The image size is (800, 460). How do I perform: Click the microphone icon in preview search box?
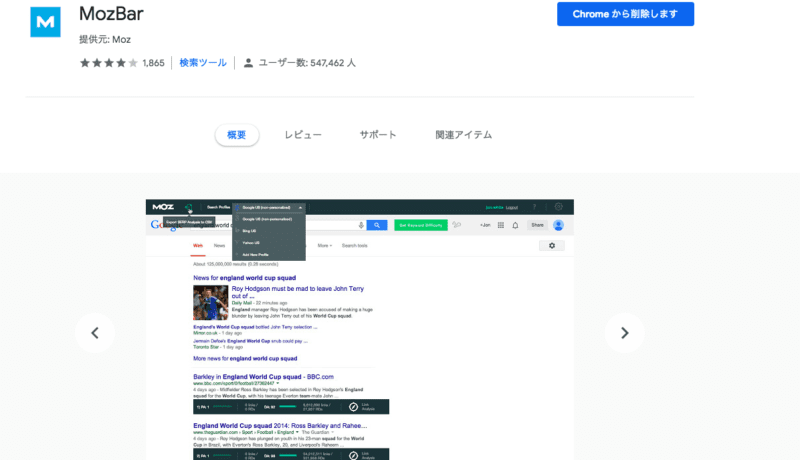click(x=361, y=225)
